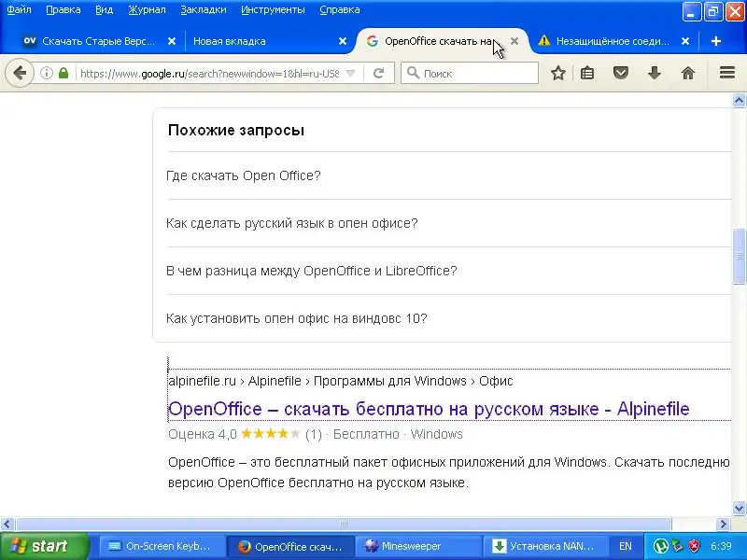Expand 'Где скачать Open Office?' question
Viewport: 747px width, 560px height.
[449, 175]
